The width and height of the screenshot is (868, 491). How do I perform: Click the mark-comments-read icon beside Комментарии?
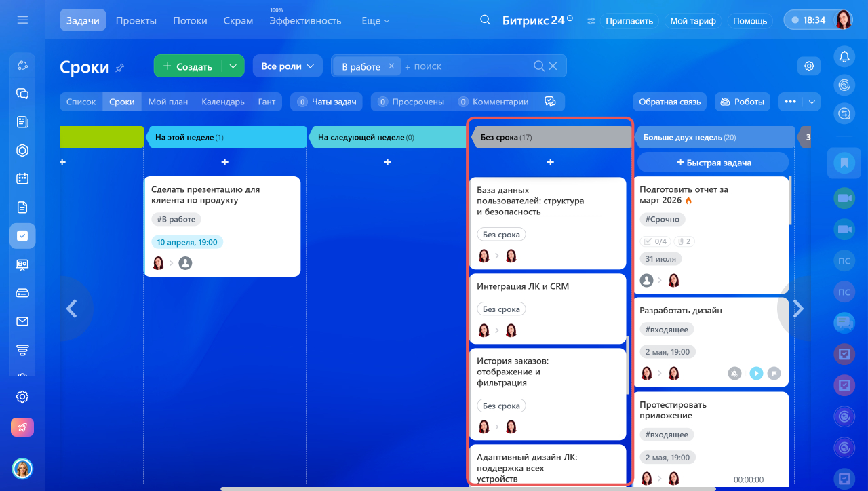point(550,102)
